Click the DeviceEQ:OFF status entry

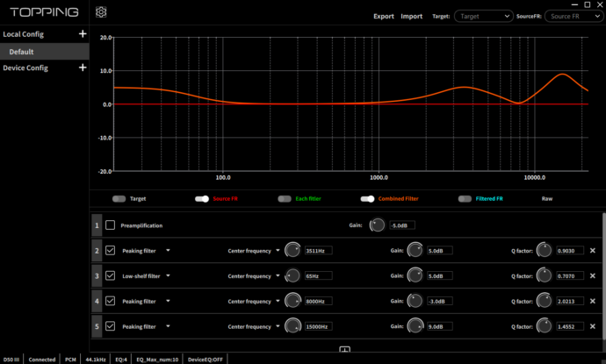click(206, 360)
